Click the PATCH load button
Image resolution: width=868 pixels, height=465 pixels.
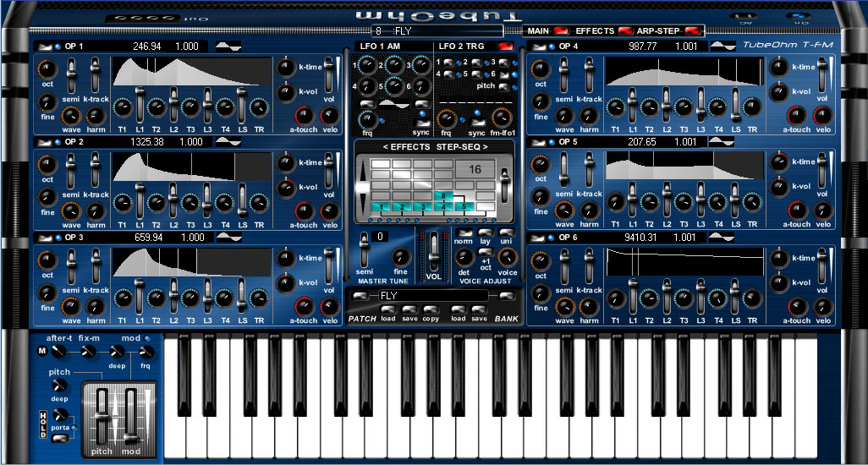388,309
